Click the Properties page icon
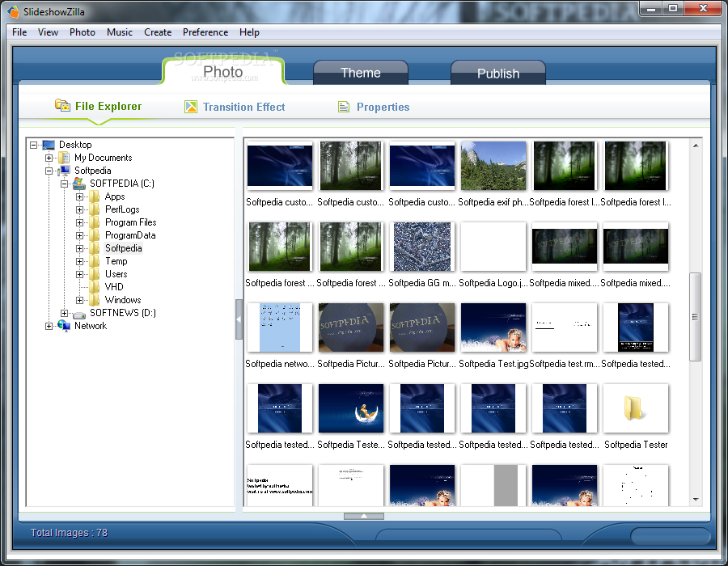The height and width of the screenshot is (566, 728). [344, 108]
